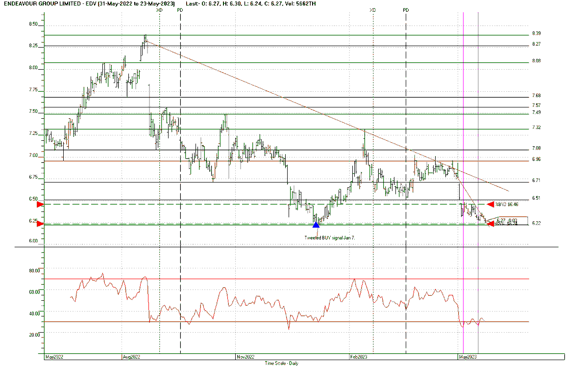The image size is (588, 366).
Task: Click the second PD marker label near Feb2023
Action: tap(406, 10)
